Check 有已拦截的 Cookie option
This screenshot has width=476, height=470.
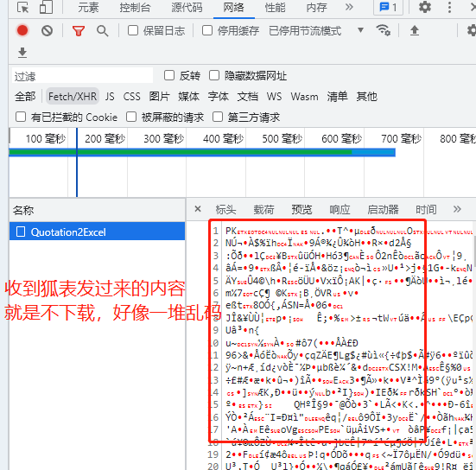point(21,117)
